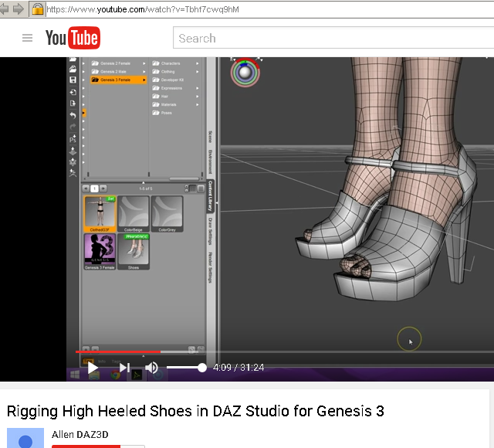Go to next content page arrow
The image size is (494, 448).
coord(103,188)
